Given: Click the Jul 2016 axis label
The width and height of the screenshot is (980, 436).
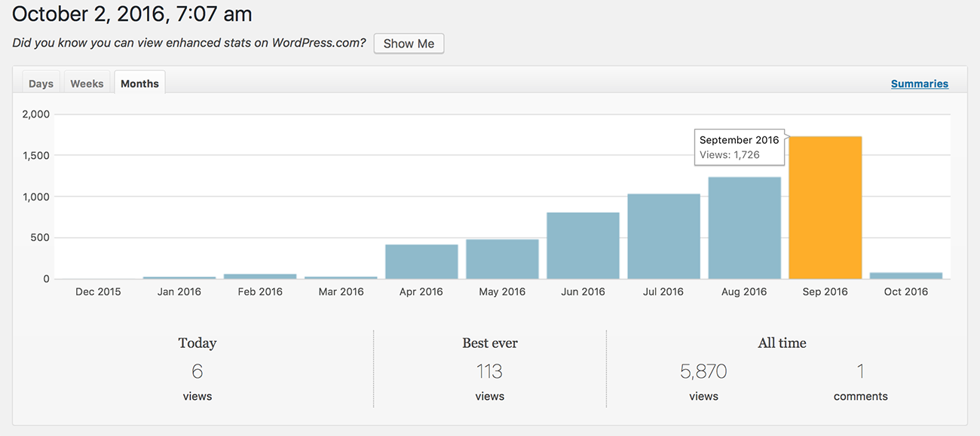Looking at the screenshot, I should coord(663,292).
